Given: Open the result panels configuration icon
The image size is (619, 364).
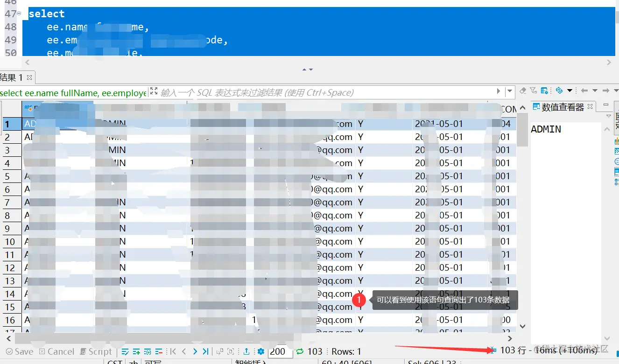Looking at the screenshot, I should point(544,91).
